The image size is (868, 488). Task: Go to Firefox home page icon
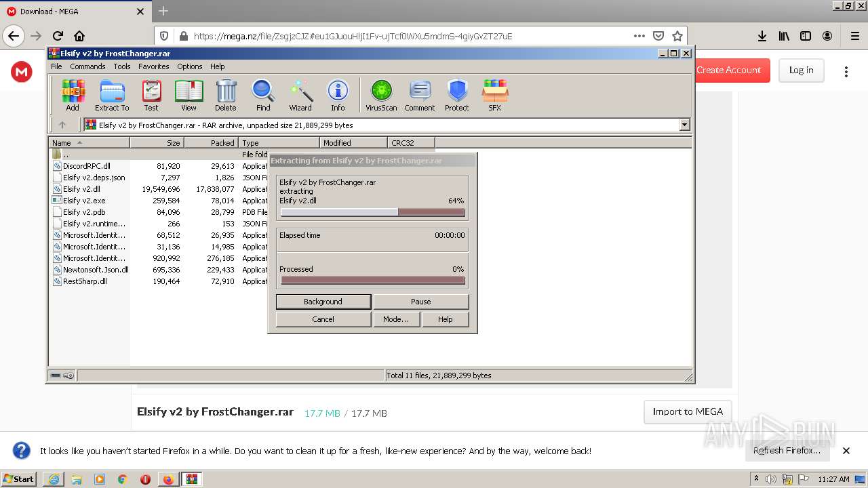79,36
